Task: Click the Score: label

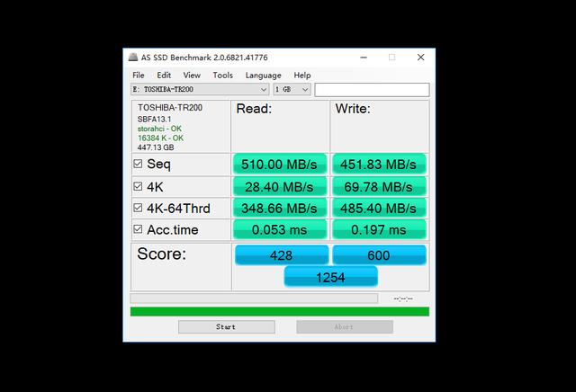Action: [162, 254]
